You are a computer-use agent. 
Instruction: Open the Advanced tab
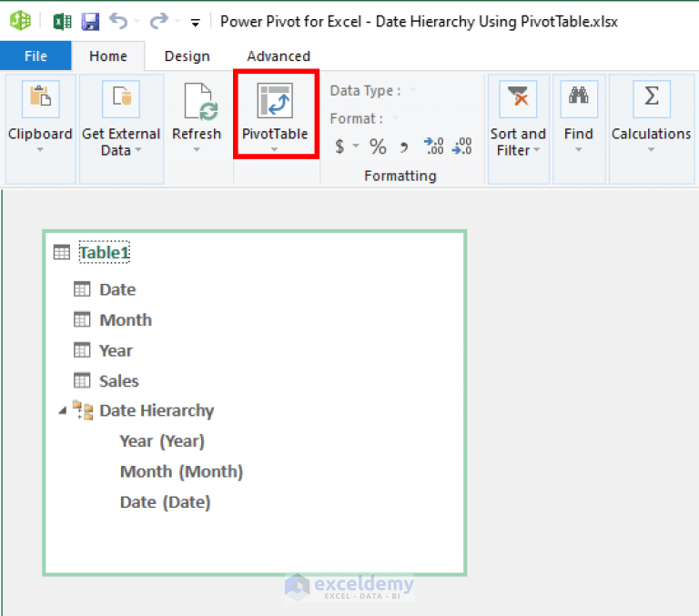click(279, 56)
